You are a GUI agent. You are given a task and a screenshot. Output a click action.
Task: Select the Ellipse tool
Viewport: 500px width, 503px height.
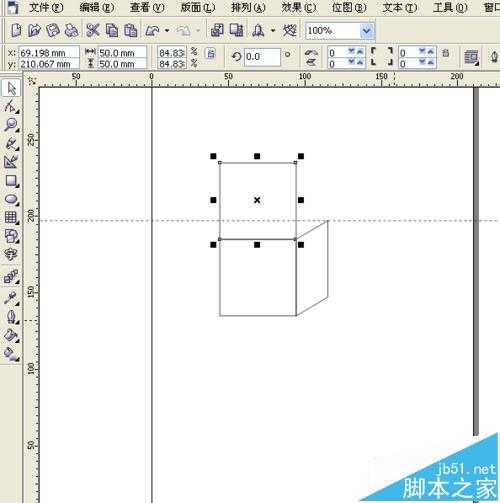coord(11,199)
